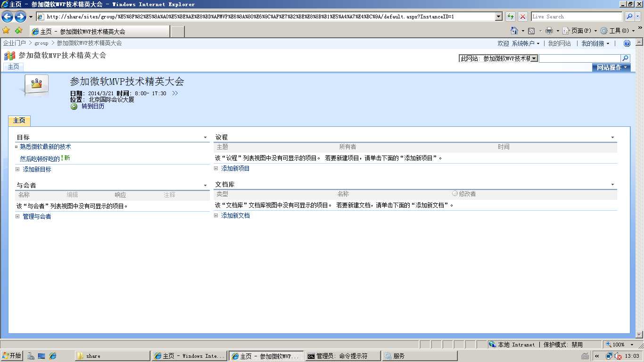Screen dimensions: 644x362
Task: Click the meeting workspace image
Action: point(36,85)
